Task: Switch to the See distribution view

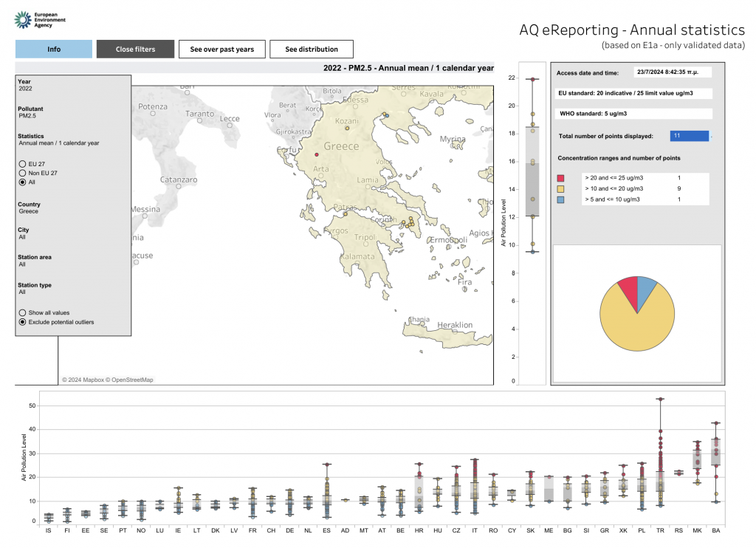Action: 311,49
